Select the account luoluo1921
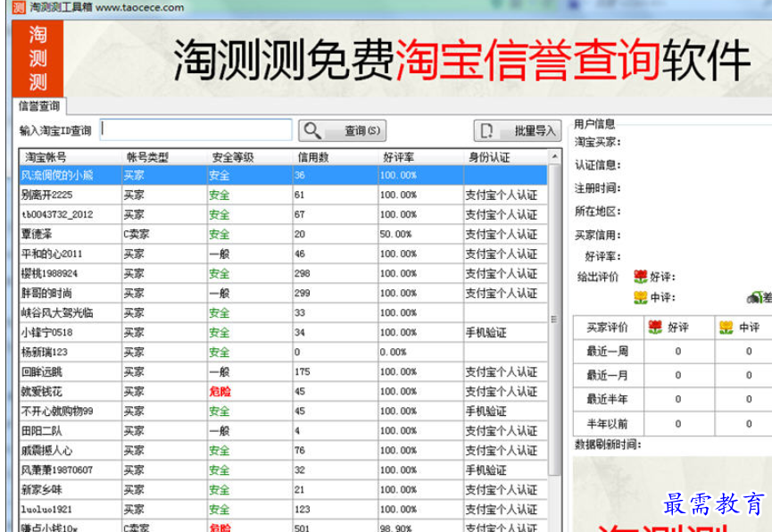This screenshot has height=532, width=772. (x=46, y=510)
